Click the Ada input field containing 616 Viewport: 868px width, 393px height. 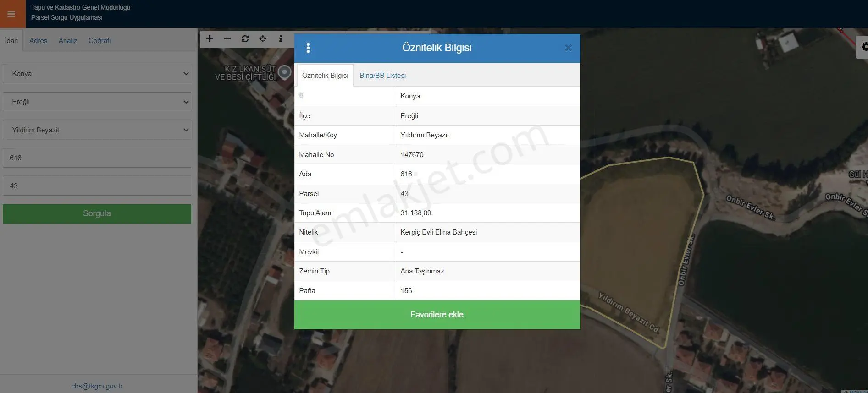(97, 158)
